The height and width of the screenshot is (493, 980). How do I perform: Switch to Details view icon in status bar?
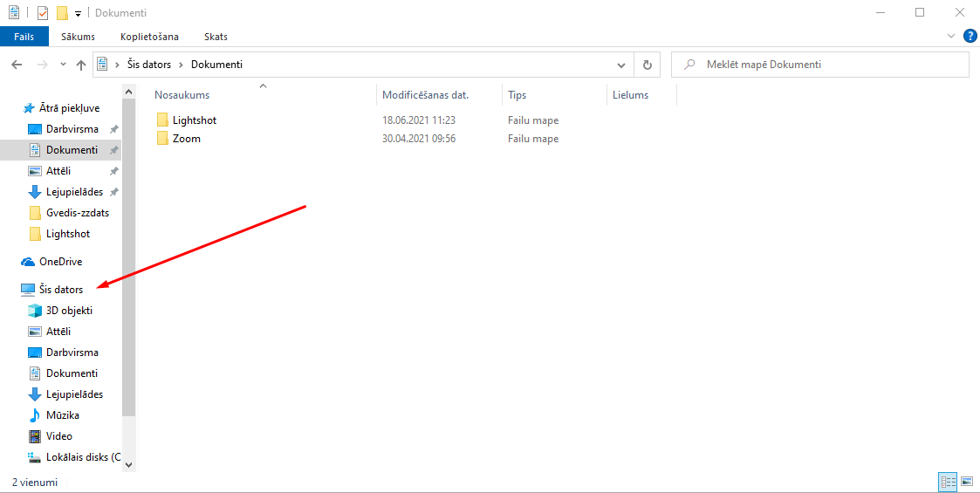[x=948, y=482]
